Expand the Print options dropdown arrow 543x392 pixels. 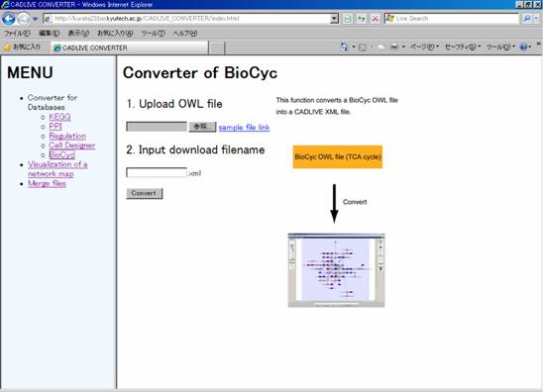[x=403, y=47]
